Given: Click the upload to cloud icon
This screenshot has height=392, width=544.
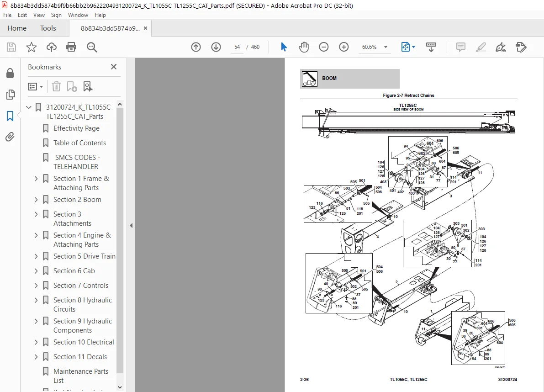Looking at the screenshot, I should [51, 47].
